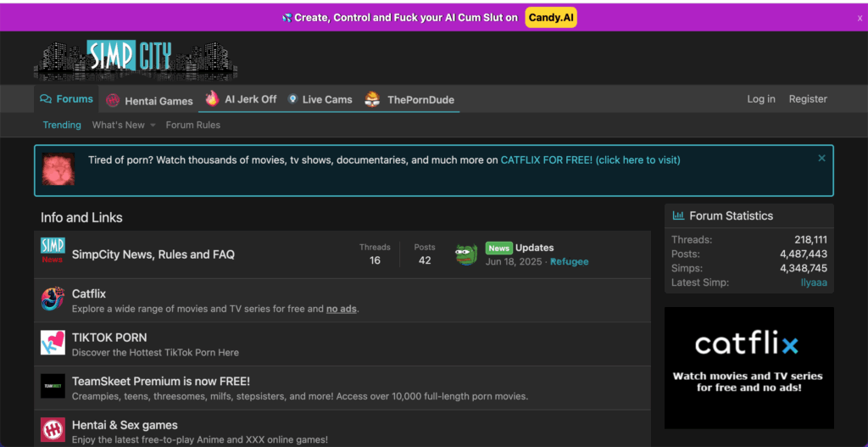
Task: Open the Forums tab
Action: pyautogui.click(x=66, y=99)
